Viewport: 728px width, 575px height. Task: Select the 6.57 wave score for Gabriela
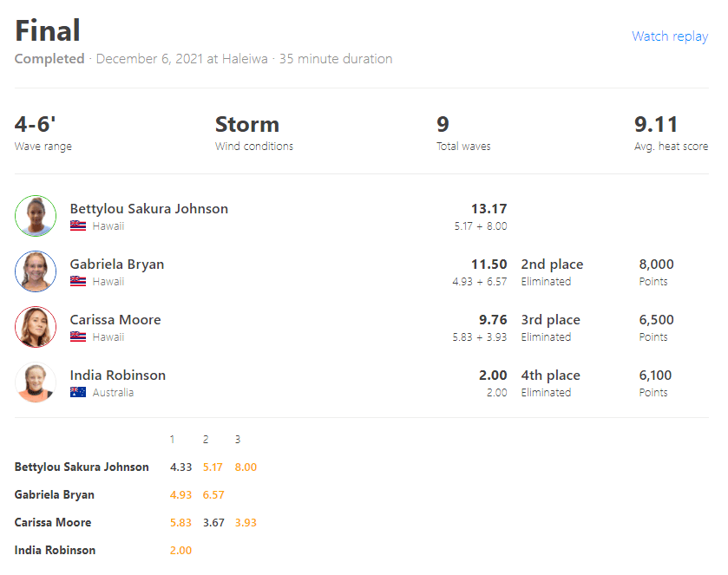pos(213,495)
